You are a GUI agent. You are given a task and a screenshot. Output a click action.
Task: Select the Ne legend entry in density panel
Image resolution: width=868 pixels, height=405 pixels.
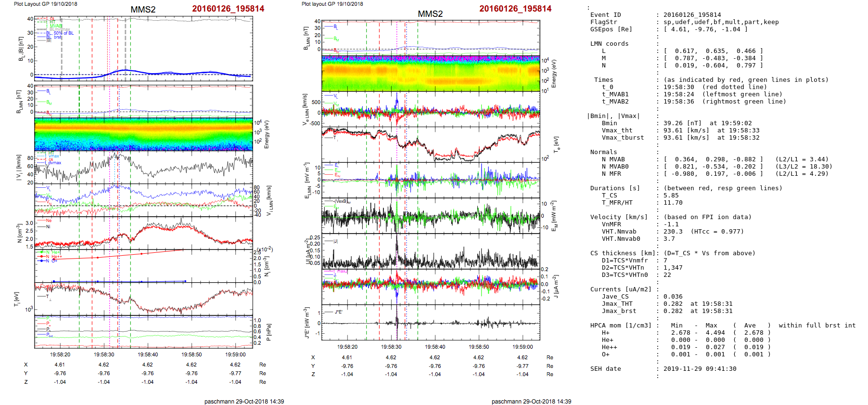point(49,221)
